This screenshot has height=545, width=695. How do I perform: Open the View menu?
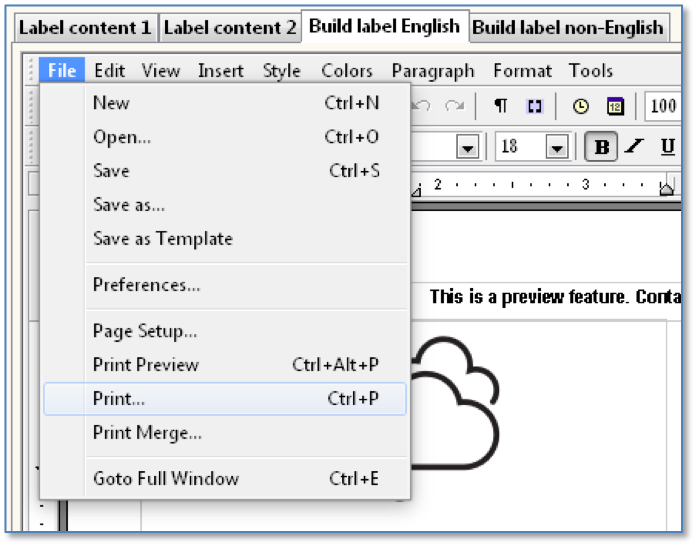(x=160, y=70)
